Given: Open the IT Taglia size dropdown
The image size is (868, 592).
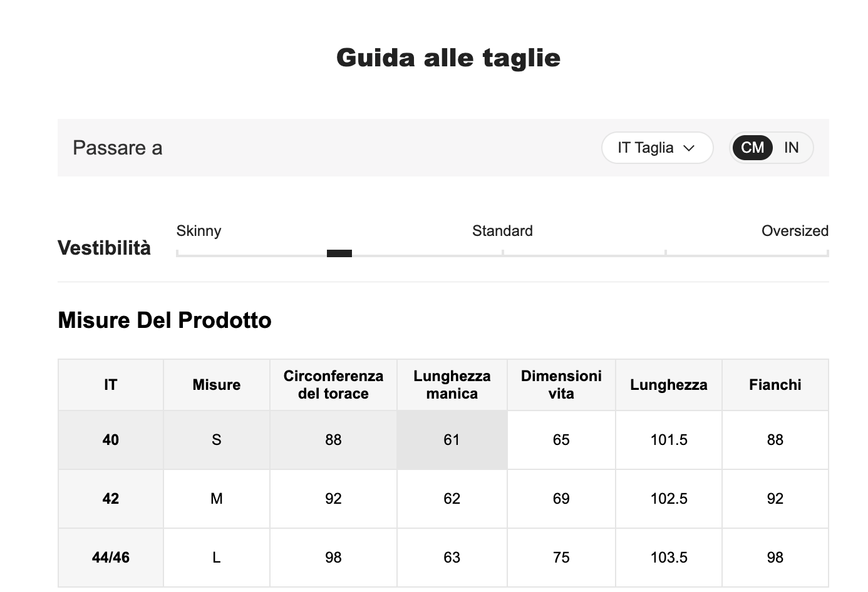Looking at the screenshot, I should [x=656, y=148].
